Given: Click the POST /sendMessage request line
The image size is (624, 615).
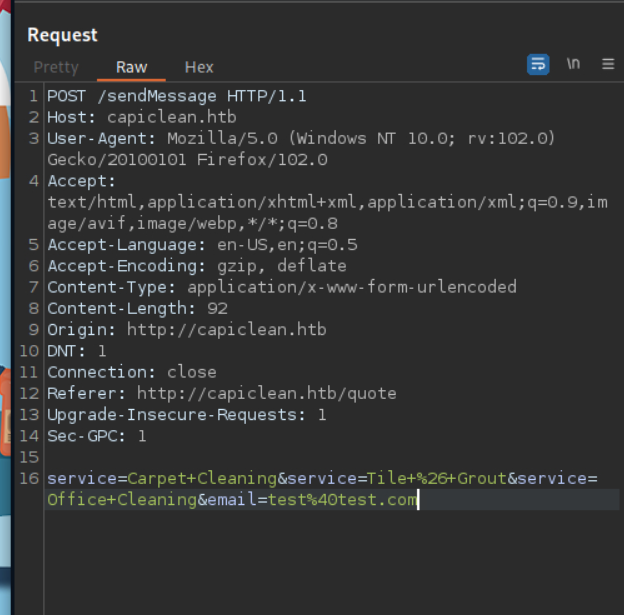Looking at the screenshot, I should [176, 97].
